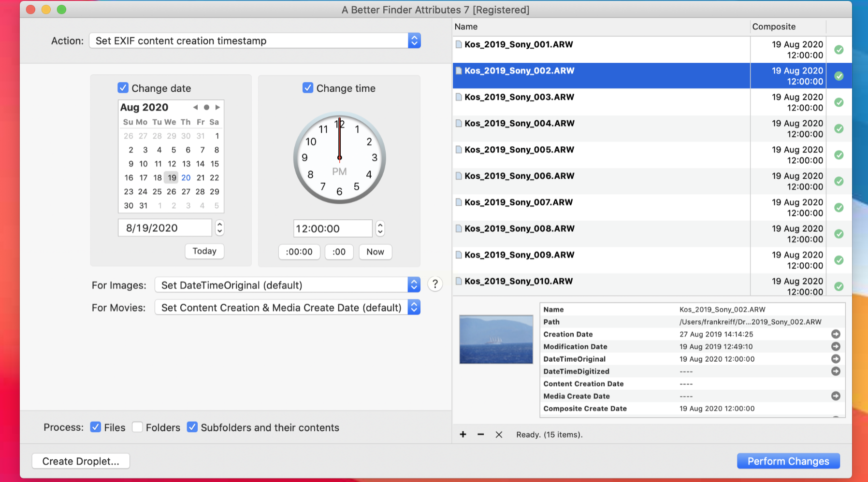Click the arrow button beside Media Create Date

click(836, 396)
